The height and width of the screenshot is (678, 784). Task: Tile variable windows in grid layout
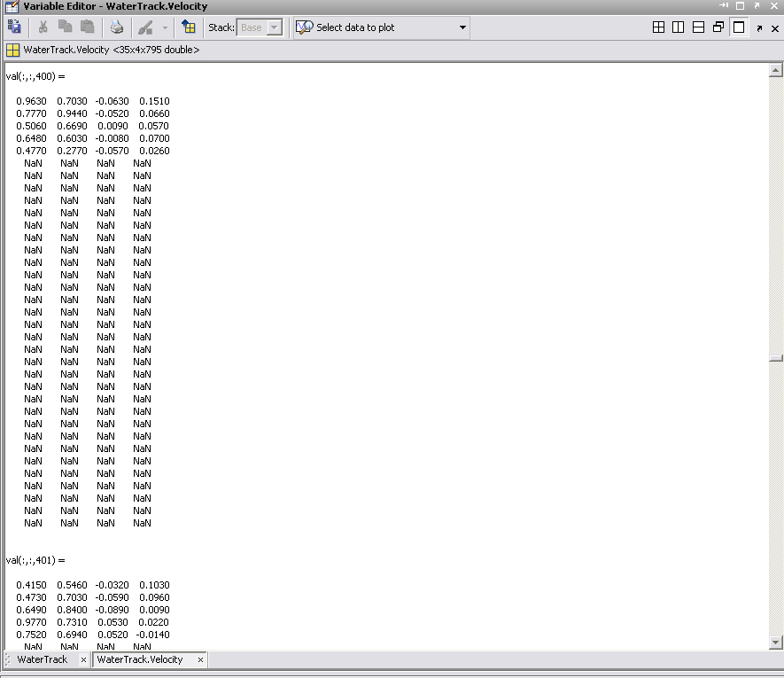pyautogui.click(x=658, y=27)
